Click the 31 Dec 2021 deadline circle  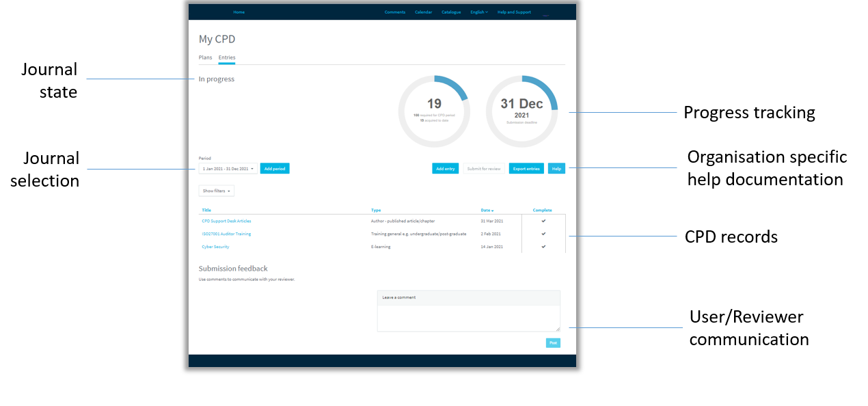click(x=521, y=109)
